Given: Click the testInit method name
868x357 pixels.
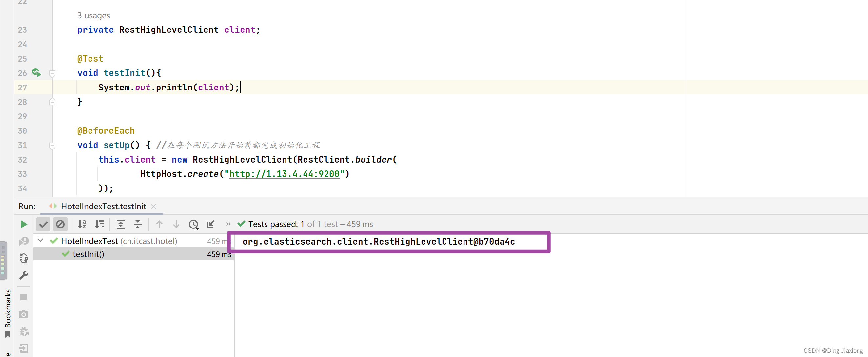Looking at the screenshot, I should (124, 73).
